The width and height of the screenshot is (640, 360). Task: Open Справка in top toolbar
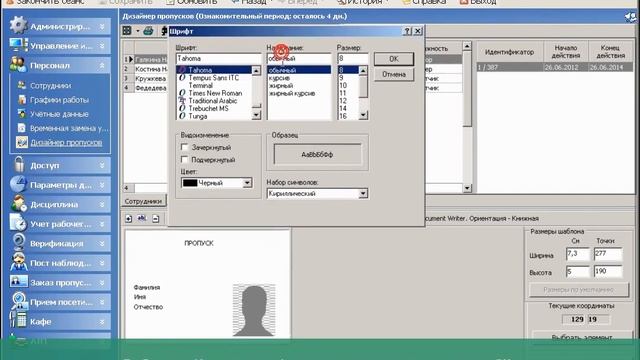424,2
